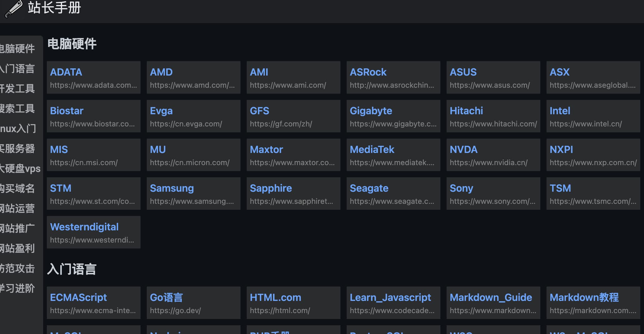Open the ASRock link card
644x334 pixels.
[393, 77]
